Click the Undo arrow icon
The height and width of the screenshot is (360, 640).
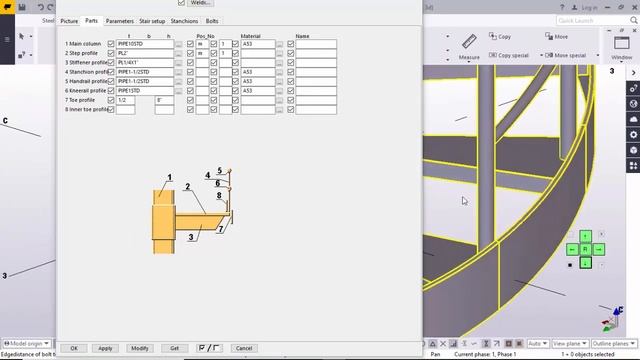tap(40, 7)
